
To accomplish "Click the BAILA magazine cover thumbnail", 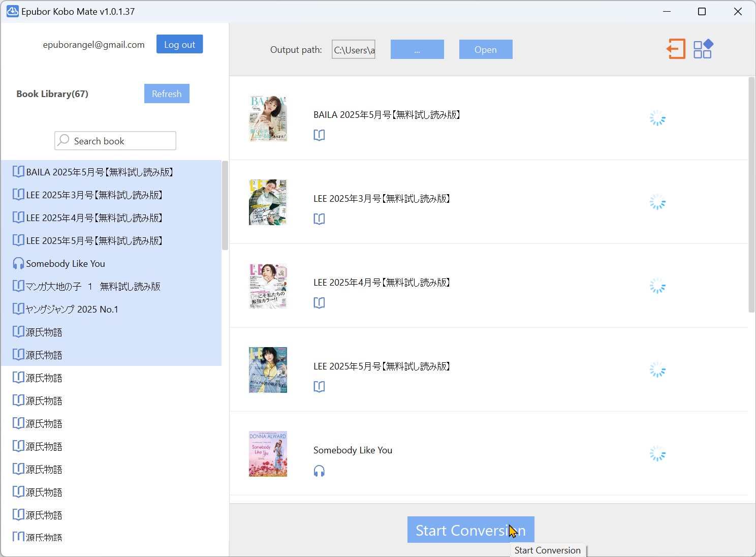I will click(268, 118).
